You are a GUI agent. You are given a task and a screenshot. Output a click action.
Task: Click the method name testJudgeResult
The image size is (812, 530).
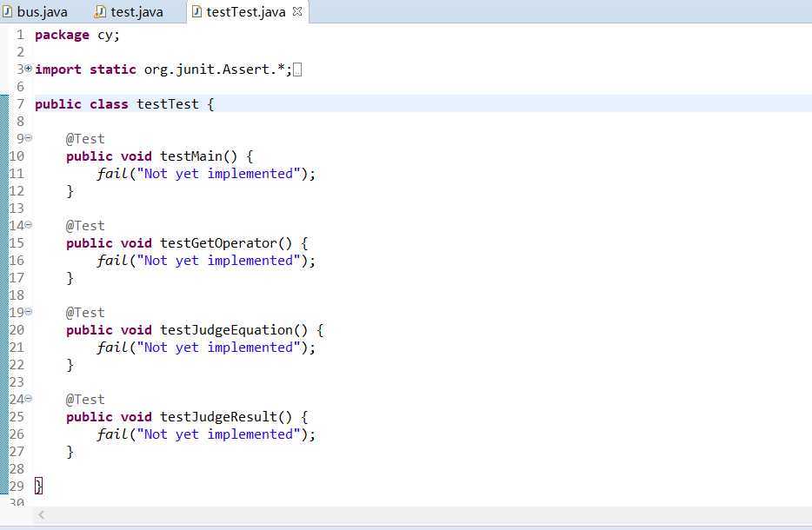pos(218,417)
